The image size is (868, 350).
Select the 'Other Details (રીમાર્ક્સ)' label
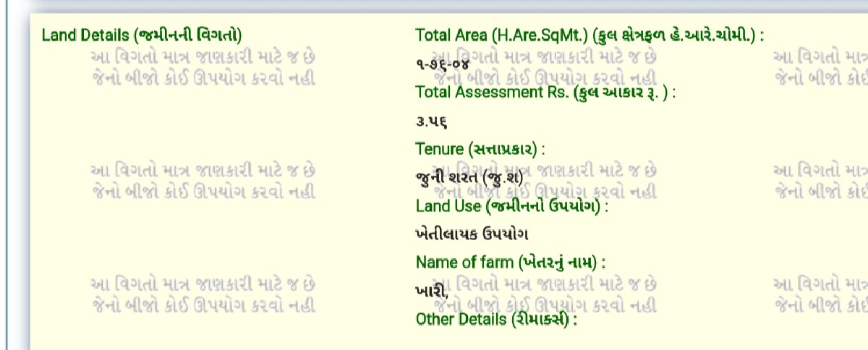pos(497,319)
